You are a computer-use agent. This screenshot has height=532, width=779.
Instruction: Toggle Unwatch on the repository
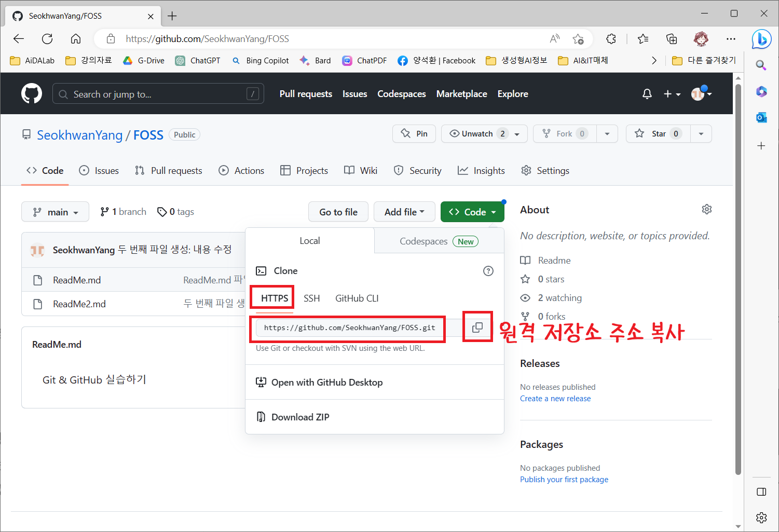[x=484, y=134]
